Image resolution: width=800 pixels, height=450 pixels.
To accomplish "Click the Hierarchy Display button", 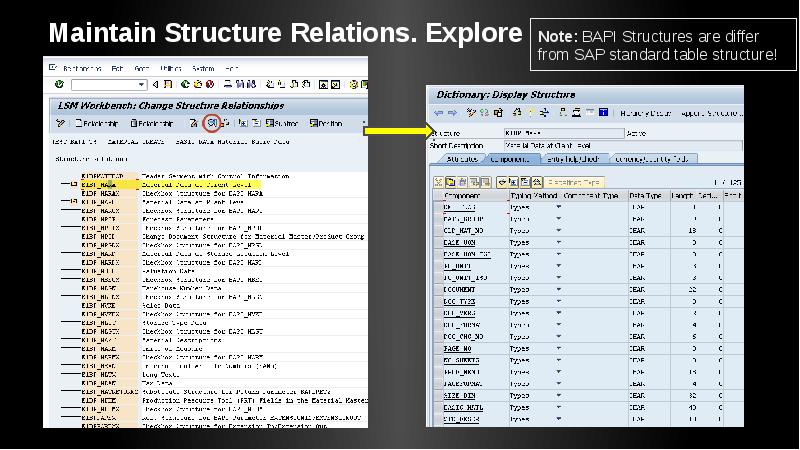I will (645, 113).
